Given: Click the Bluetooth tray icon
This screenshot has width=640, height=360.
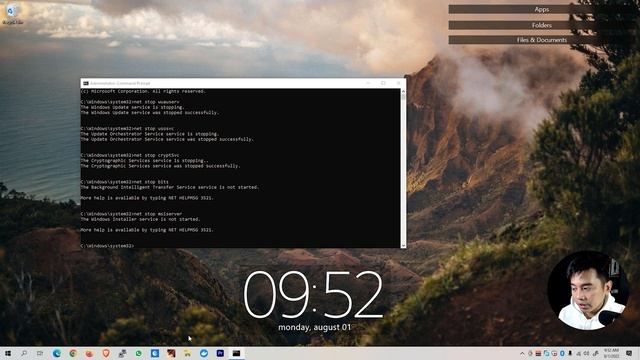Looking at the screenshot, I should point(562,353).
